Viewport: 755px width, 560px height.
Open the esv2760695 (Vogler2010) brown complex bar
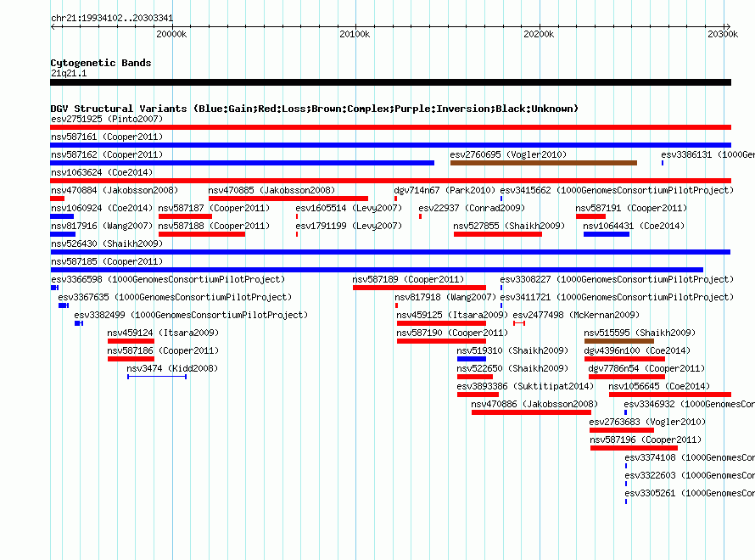pyautogui.click(x=544, y=163)
